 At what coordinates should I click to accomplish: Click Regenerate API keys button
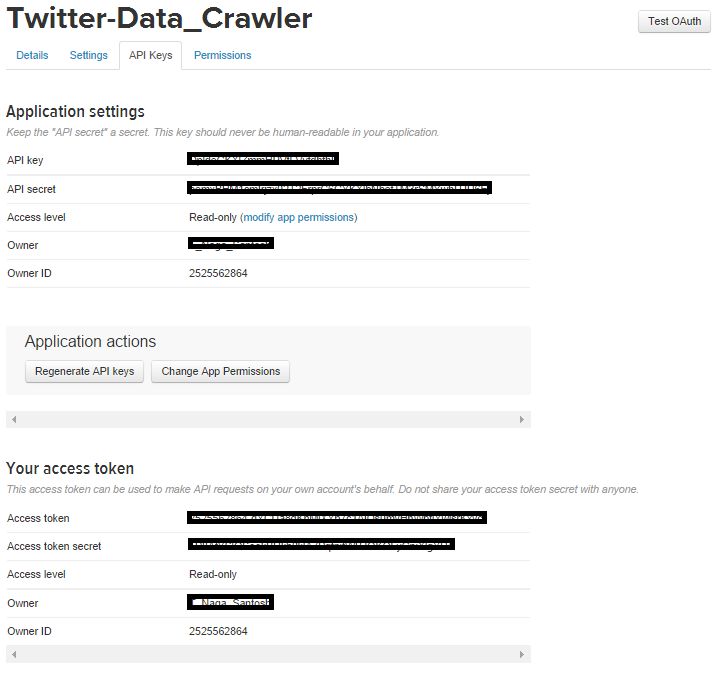[85, 371]
